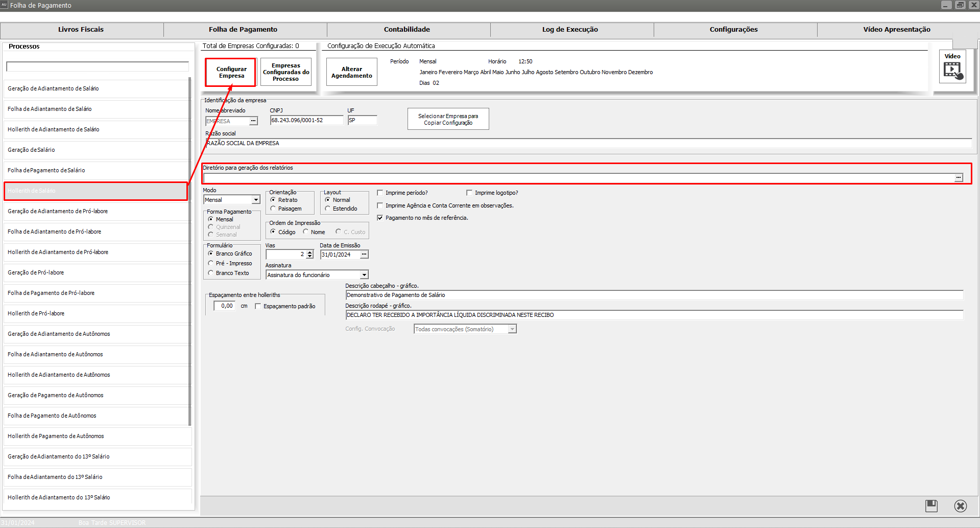Viewport: 980px width, 528px height.
Task: Switch to Log de Execução tab
Action: pos(570,30)
